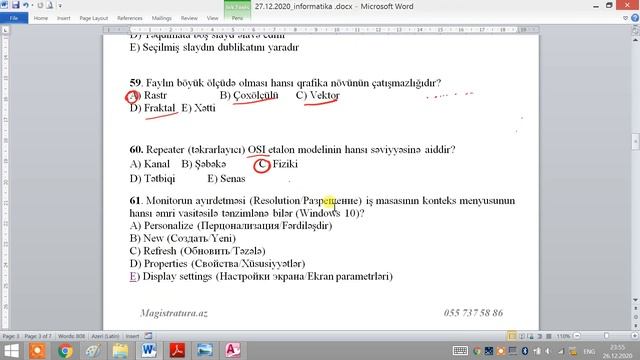The width and height of the screenshot is (640, 360).
Task: Open the References tab
Action: [130, 18]
